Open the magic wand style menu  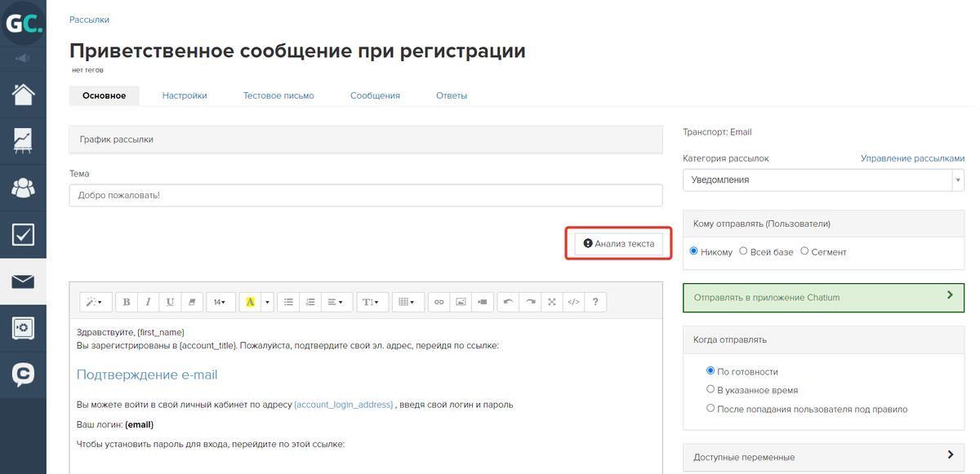tap(96, 302)
